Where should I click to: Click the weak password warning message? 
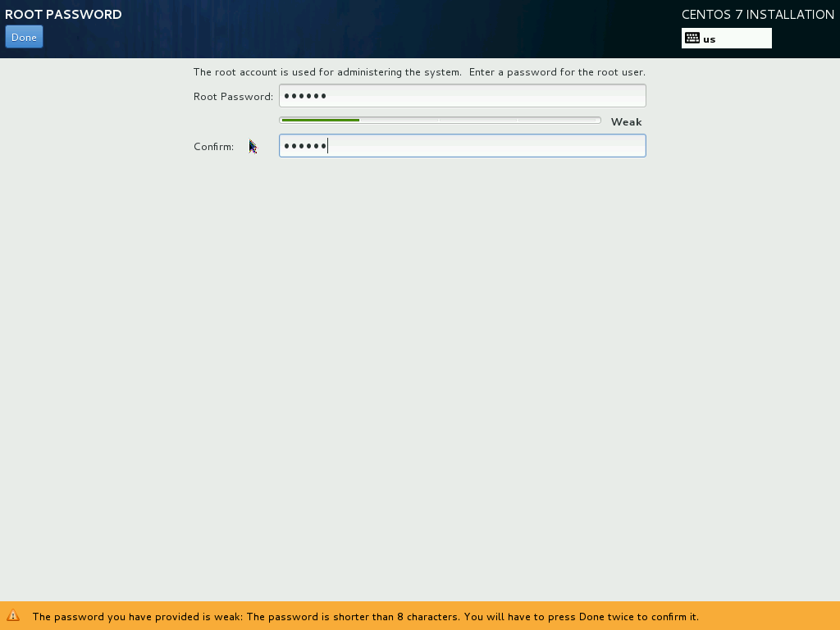point(365,617)
